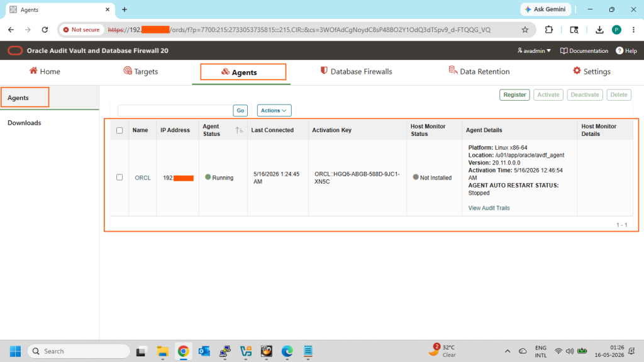Viewport: 644px width, 362px height.
Task: Open the Windows Start menu
Action: 15,351
